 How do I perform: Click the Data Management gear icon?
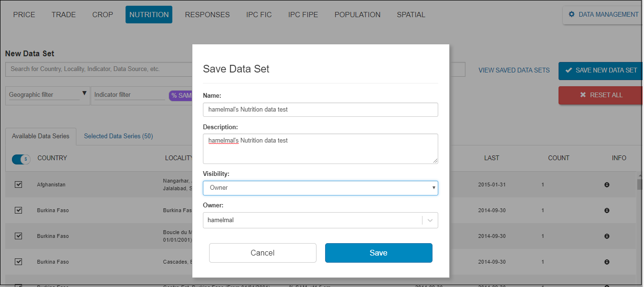[571, 14]
